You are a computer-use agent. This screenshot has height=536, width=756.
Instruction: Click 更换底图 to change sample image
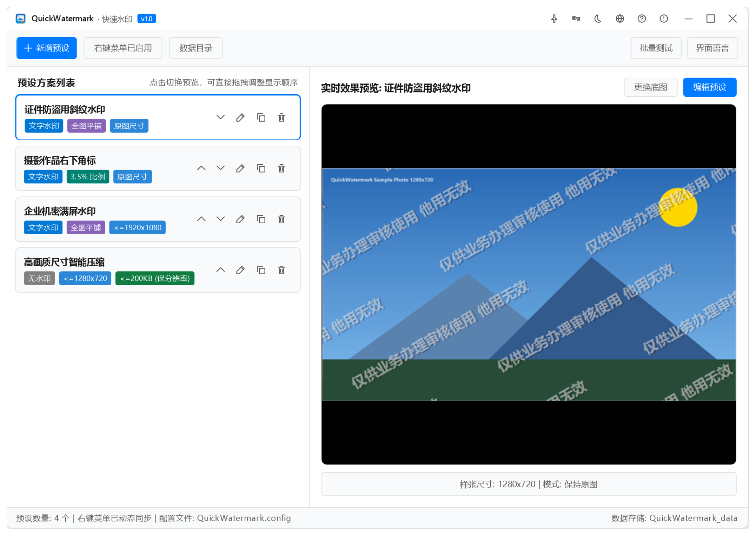point(651,87)
